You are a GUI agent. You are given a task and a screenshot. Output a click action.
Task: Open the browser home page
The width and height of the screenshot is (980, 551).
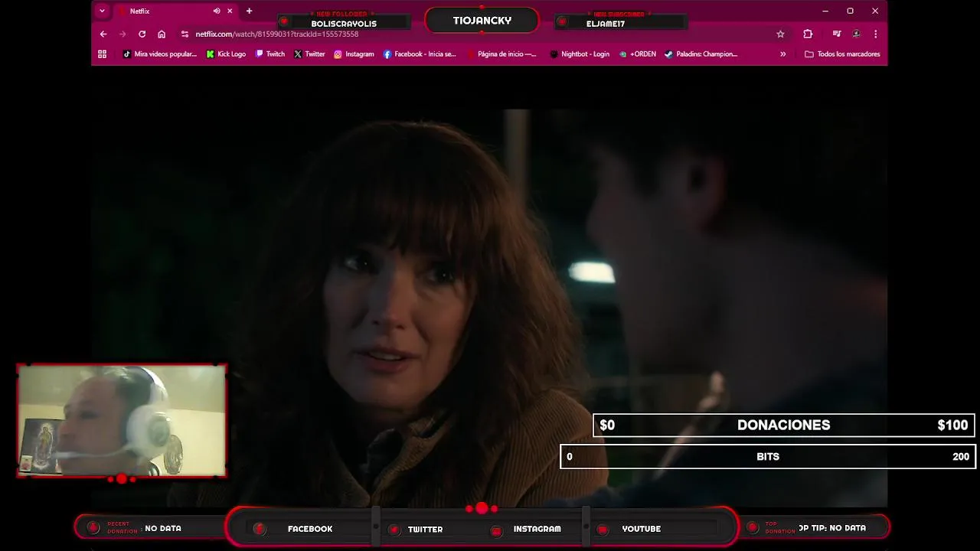[162, 34]
